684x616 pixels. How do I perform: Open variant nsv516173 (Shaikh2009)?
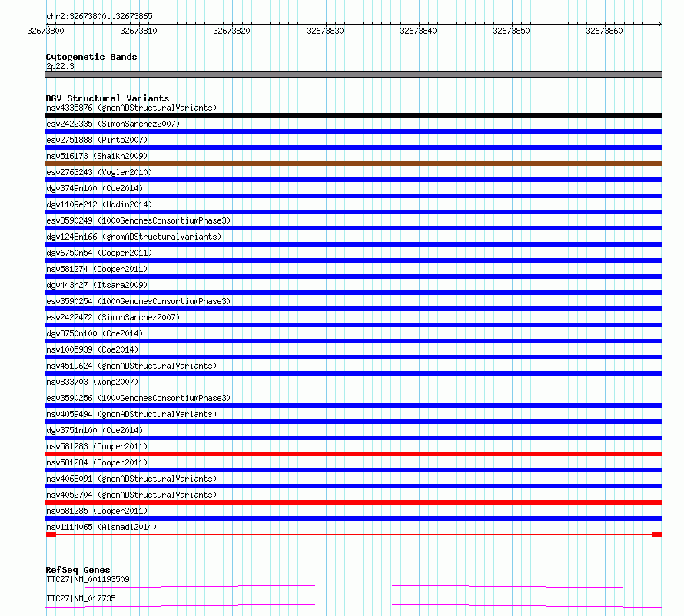click(97, 156)
